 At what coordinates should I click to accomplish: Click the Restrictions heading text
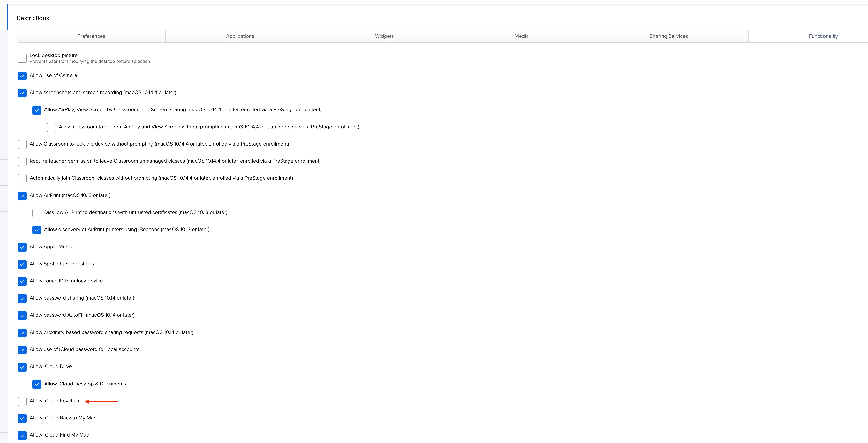[x=33, y=18]
